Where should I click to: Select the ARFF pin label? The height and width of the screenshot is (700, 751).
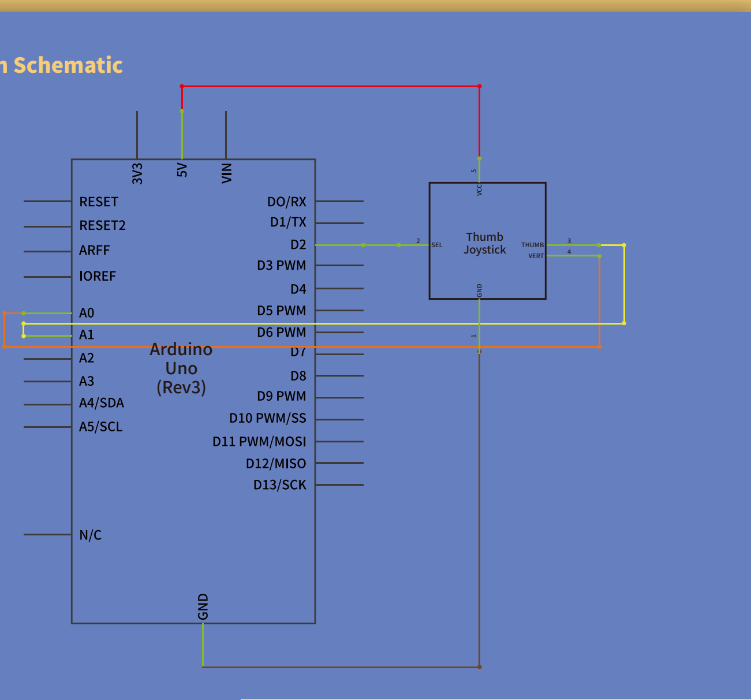pos(94,250)
